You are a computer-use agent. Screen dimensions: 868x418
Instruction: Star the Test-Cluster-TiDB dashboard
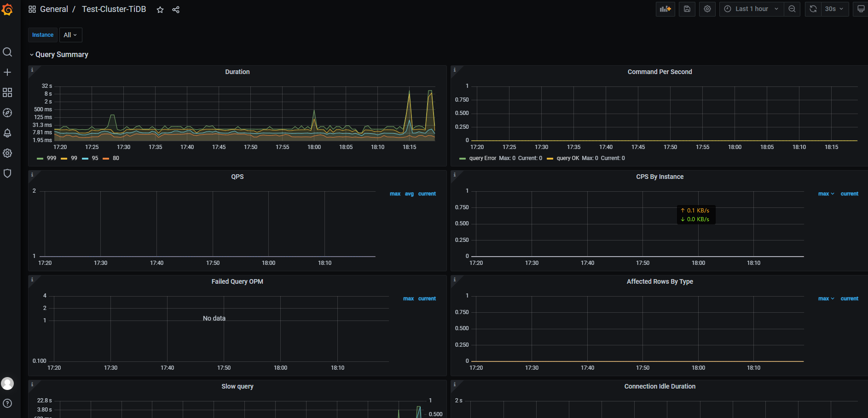coord(160,10)
